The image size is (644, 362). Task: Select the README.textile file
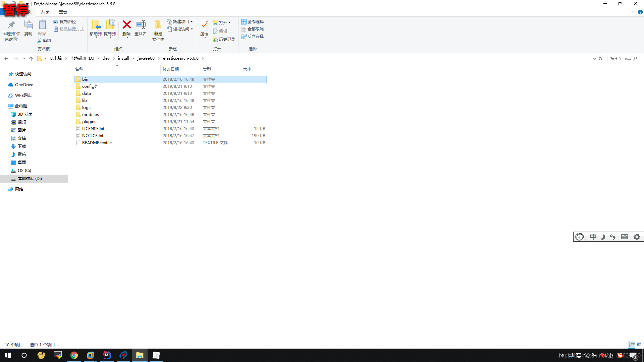click(x=170, y=143)
